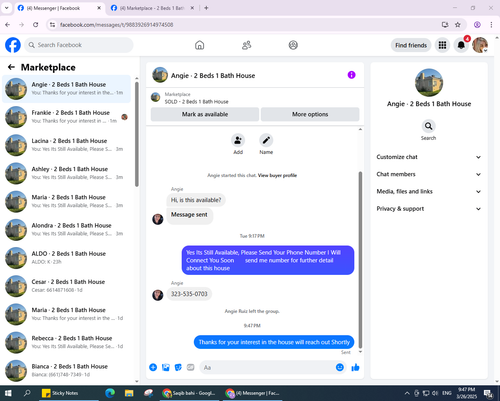
Task: Click the browser address bar URL
Action: click(x=116, y=25)
